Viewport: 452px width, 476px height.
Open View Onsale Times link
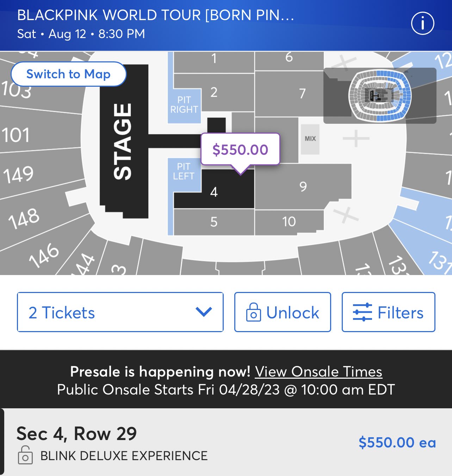tap(318, 372)
